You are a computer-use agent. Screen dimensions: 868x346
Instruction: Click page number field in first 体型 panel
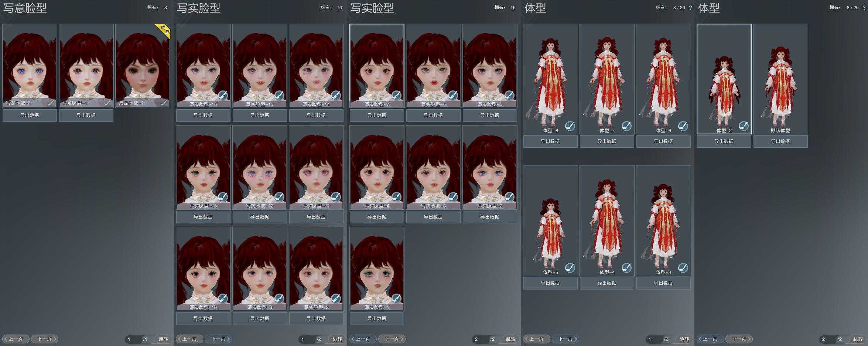[x=654, y=339]
